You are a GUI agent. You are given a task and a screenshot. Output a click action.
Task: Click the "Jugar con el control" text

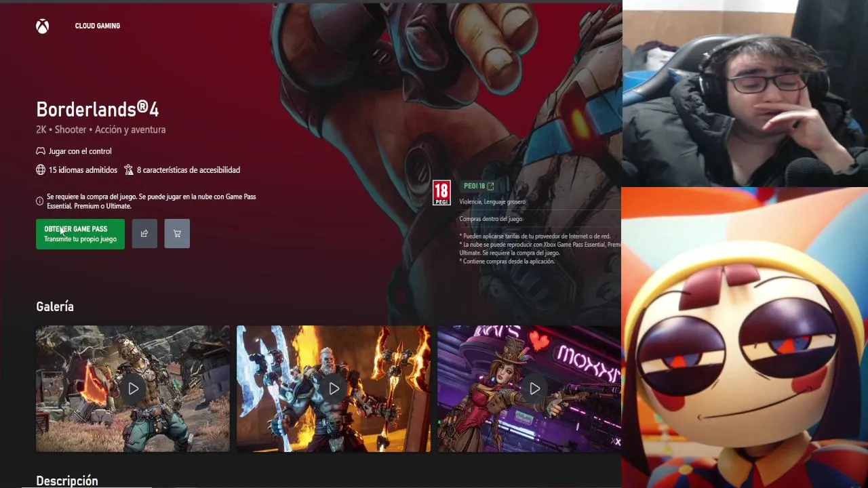click(x=80, y=151)
